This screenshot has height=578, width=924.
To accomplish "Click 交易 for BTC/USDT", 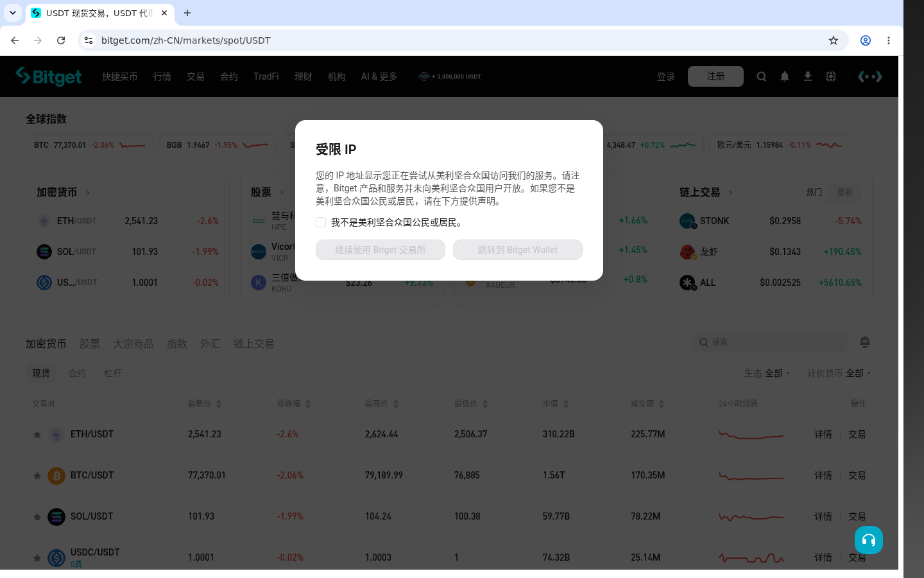I will [x=857, y=476].
